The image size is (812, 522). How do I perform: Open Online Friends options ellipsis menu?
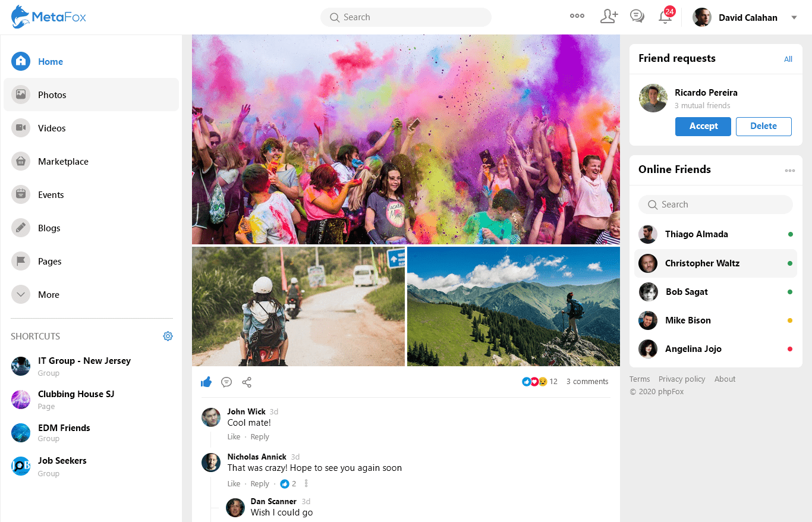click(789, 171)
